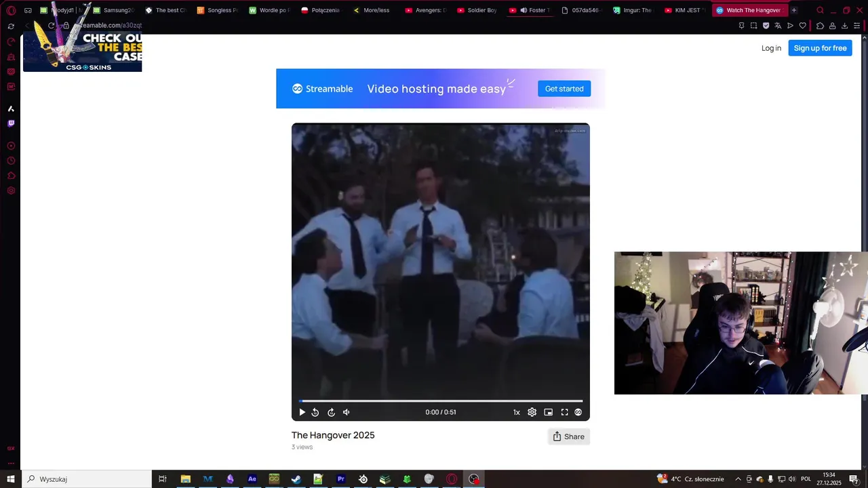
Task: Skip forward with the forward-jump icon
Action: coord(331,412)
